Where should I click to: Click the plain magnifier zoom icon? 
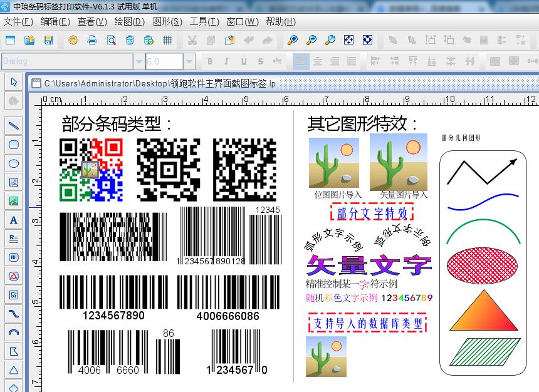(x=330, y=40)
